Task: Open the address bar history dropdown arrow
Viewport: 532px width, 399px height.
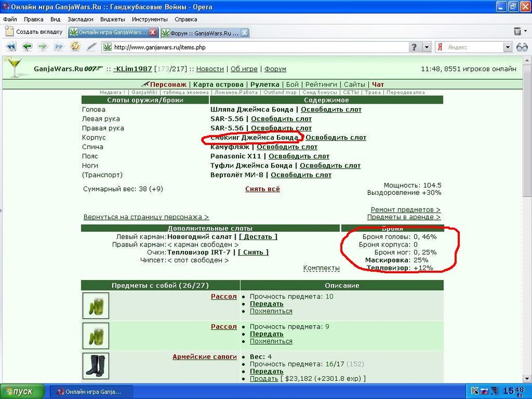Action: coord(427,47)
